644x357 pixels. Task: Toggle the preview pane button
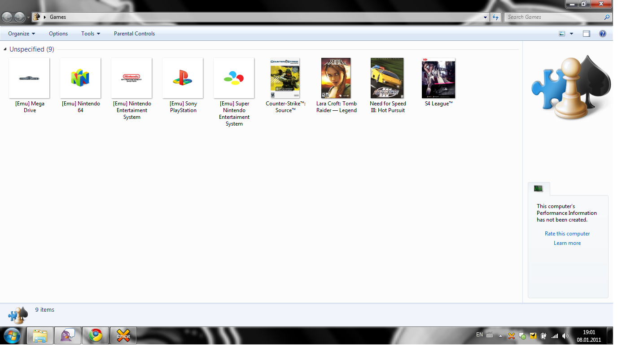[x=586, y=34]
